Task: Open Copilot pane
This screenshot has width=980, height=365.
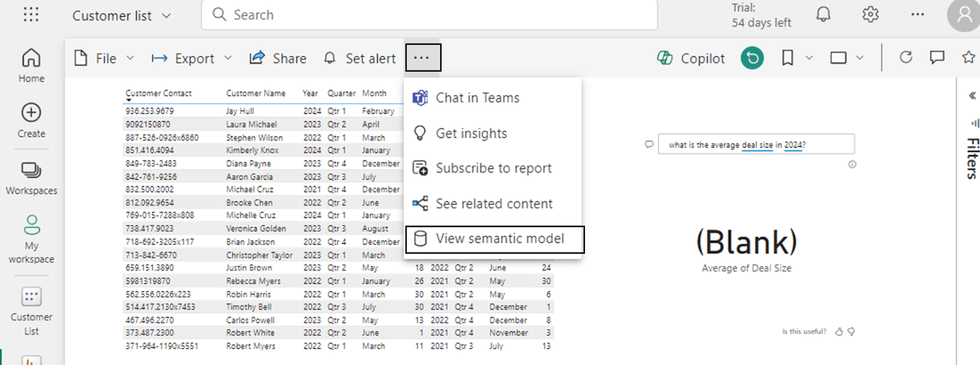Action: click(691, 58)
